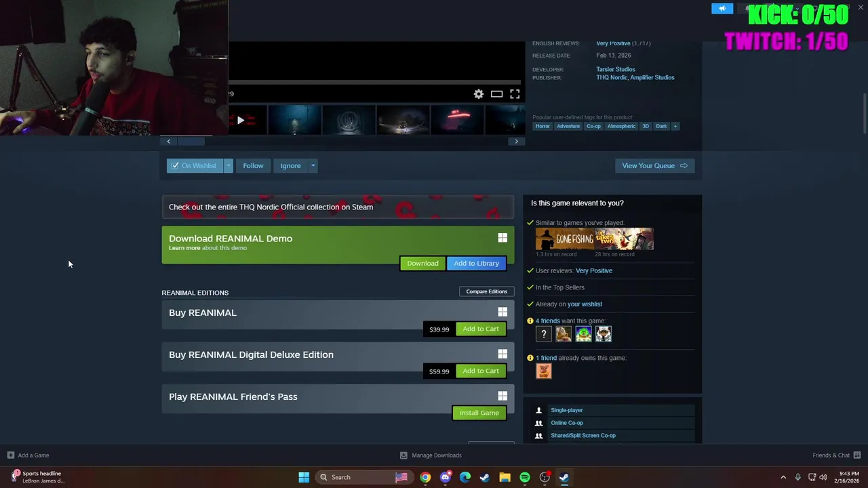Open Google Chrome from taskbar
Screen dimensions: 868x488
point(425,477)
